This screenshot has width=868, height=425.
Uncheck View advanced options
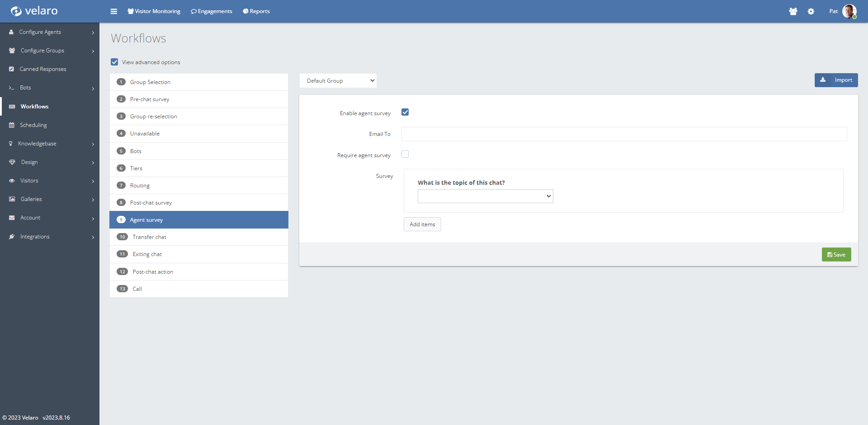click(x=115, y=62)
